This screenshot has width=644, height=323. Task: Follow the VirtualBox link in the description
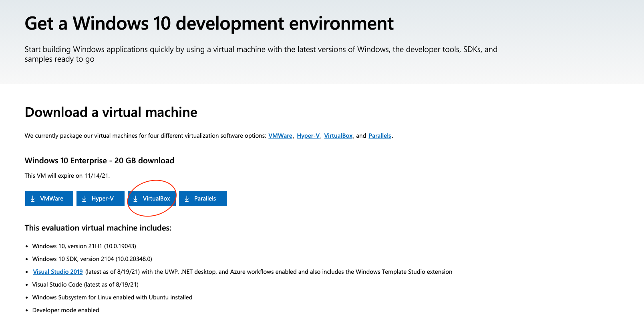(x=338, y=136)
